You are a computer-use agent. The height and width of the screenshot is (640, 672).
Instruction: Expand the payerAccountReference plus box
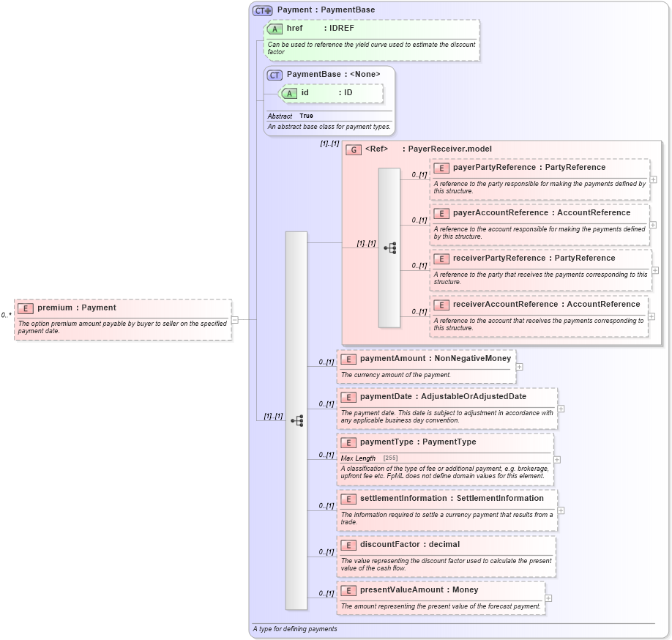tap(653, 225)
